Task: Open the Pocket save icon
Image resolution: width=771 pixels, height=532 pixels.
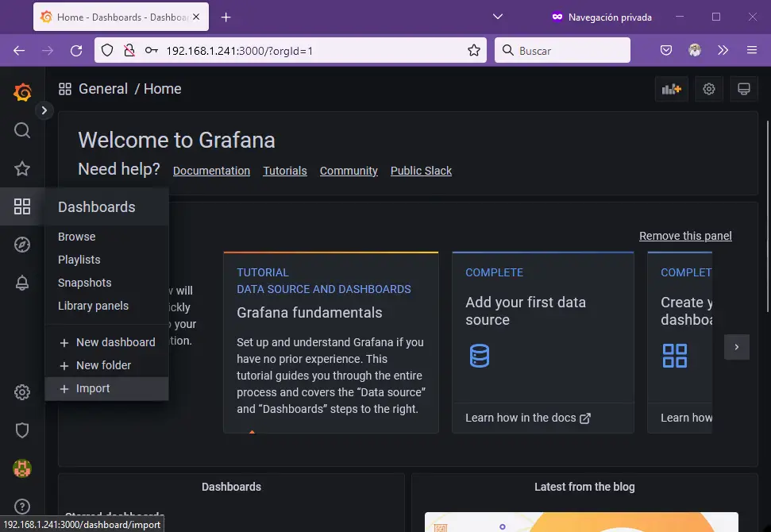Action: (x=666, y=50)
